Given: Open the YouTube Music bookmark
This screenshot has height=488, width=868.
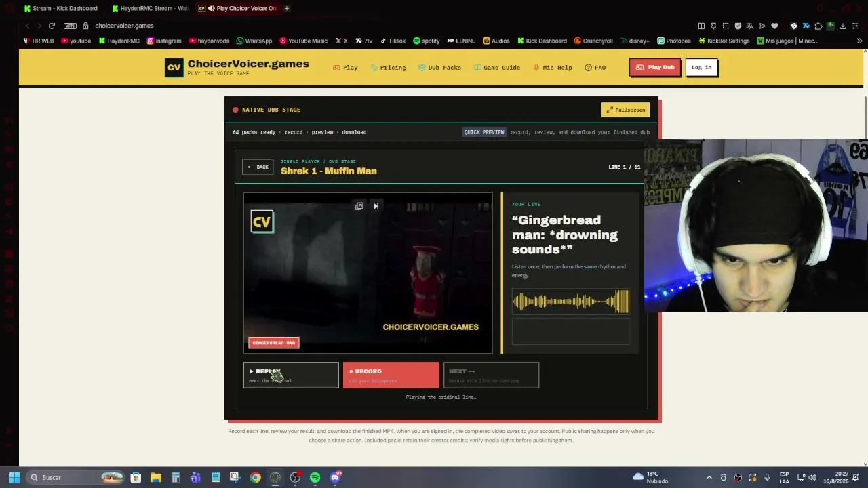Looking at the screenshot, I should [x=303, y=41].
